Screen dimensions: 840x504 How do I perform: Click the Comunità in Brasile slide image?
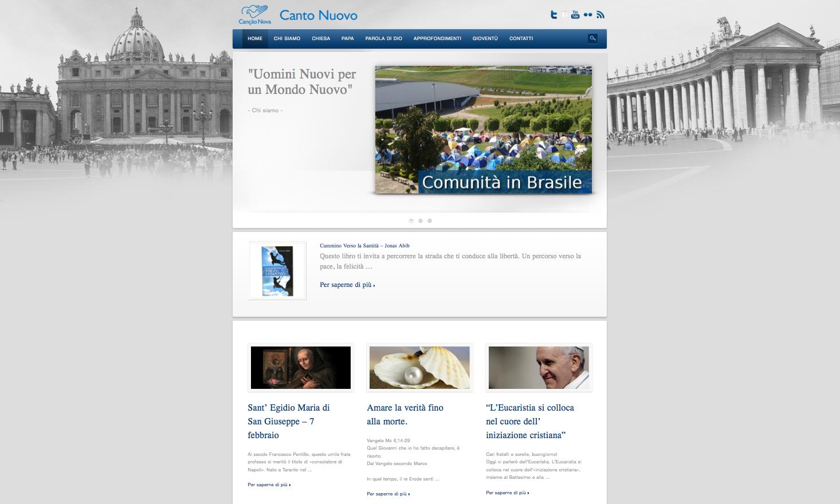pos(483,129)
